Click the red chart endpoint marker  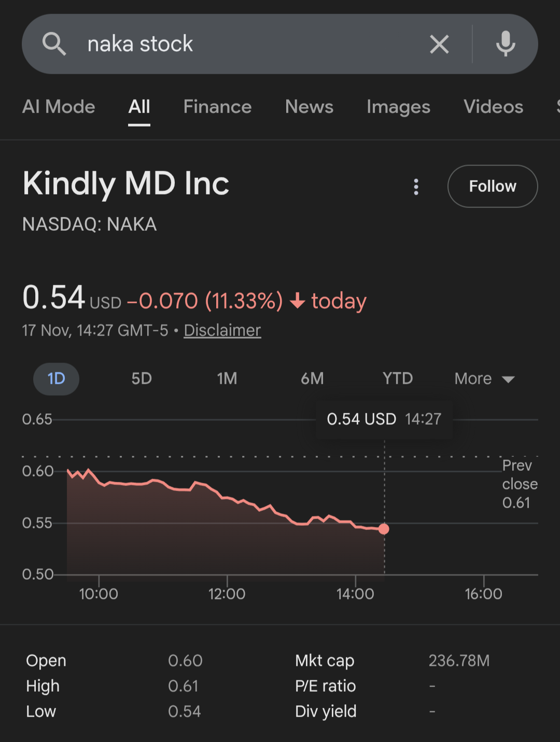pos(384,529)
